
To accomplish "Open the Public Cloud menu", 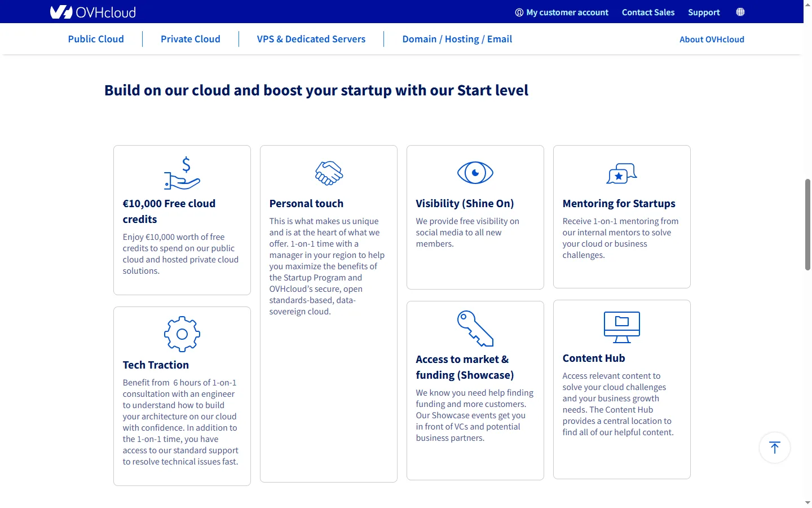I will (x=96, y=39).
